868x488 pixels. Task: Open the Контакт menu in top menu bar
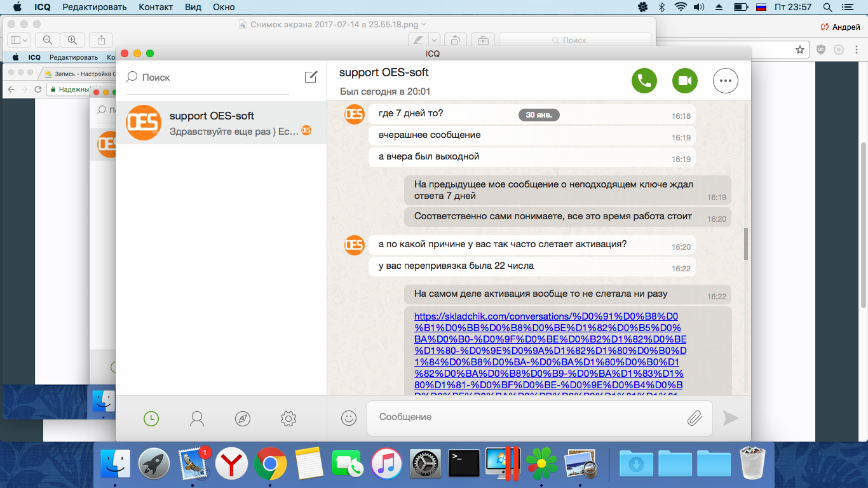(154, 7)
